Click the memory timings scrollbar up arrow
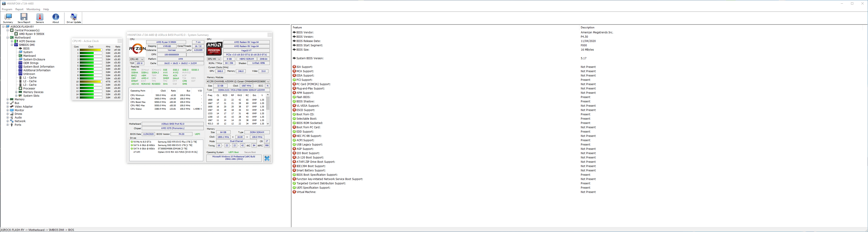 (x=268, y=95)
